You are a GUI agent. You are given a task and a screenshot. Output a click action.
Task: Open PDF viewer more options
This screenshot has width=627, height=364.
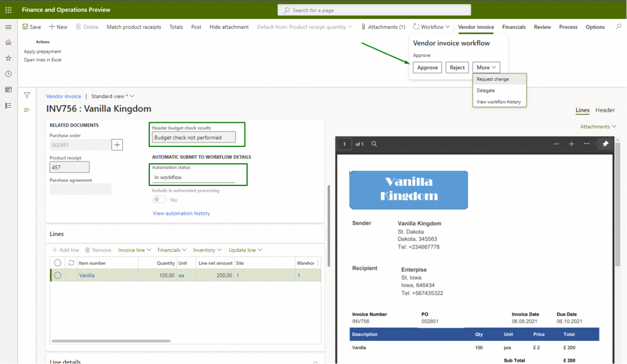[x=587, y=144]
